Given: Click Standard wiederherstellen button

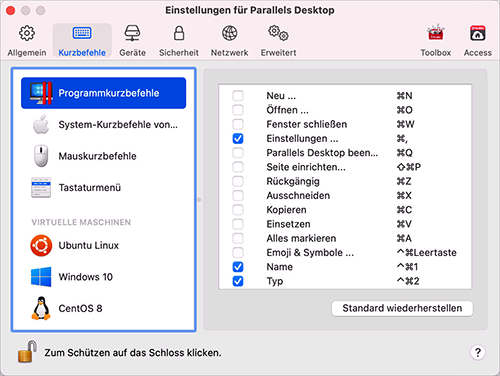Looking at the screenshot, I should click(x=402, y=308).
